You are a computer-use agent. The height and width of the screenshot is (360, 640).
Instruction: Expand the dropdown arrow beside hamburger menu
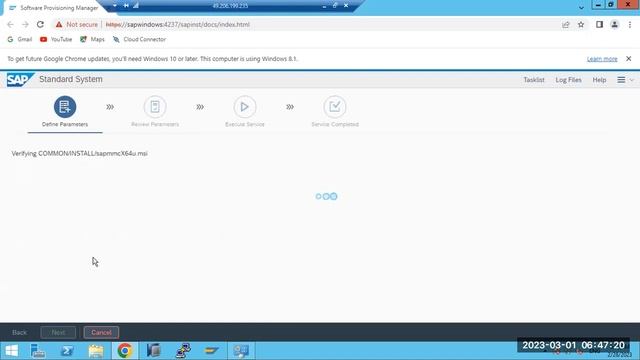(632, 80)
